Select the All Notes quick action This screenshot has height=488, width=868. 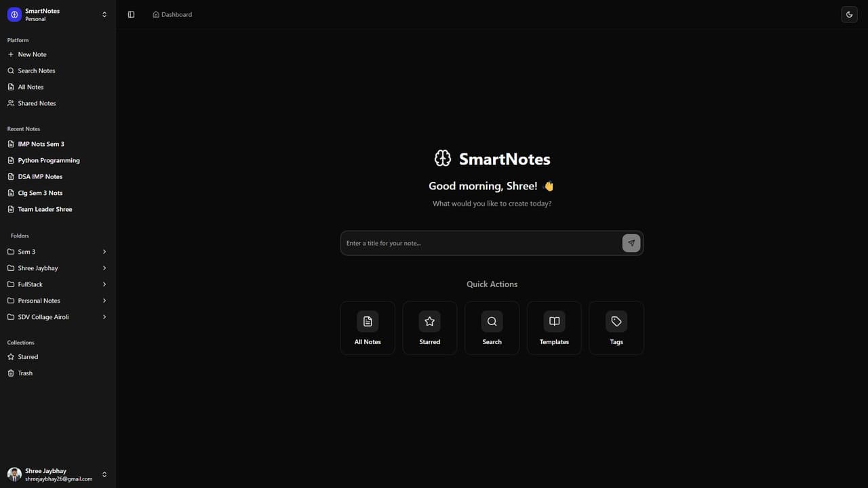point(367,327)
